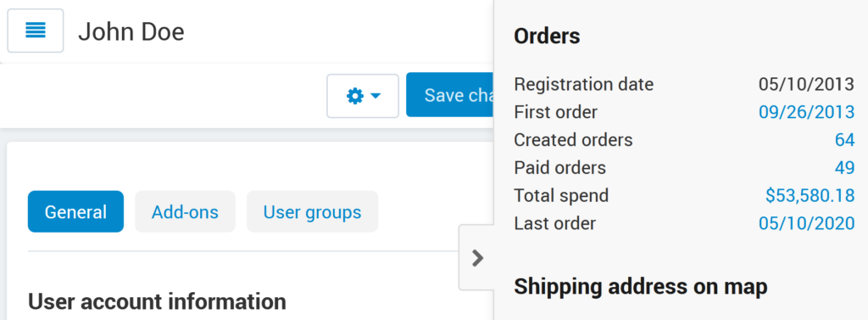Click the gear settings icon
This screenshot has width=868, height=320.
click(x=355, y=97)
